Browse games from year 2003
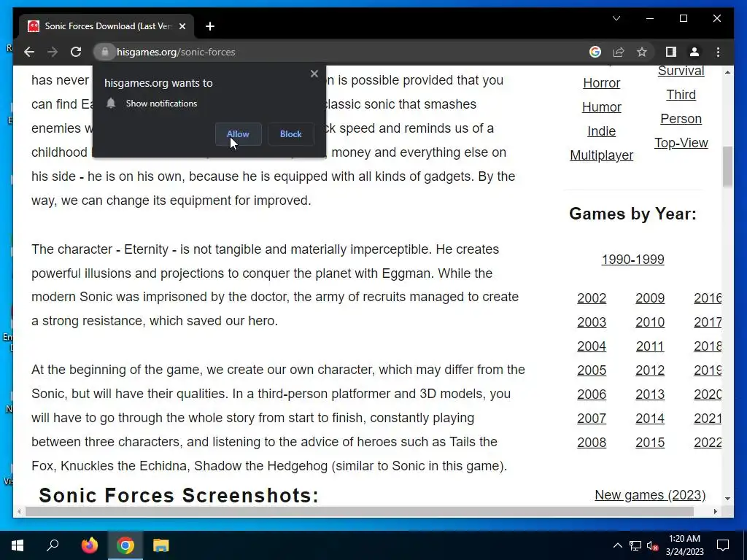747x560 pixels. coord(592,322)
